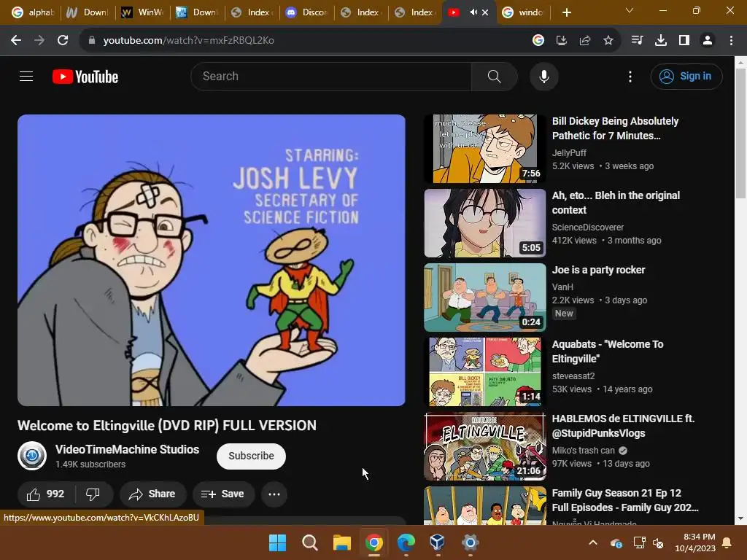747x560 pixels.
Task: Switch to the Discord tab
Action: point(307,12)
